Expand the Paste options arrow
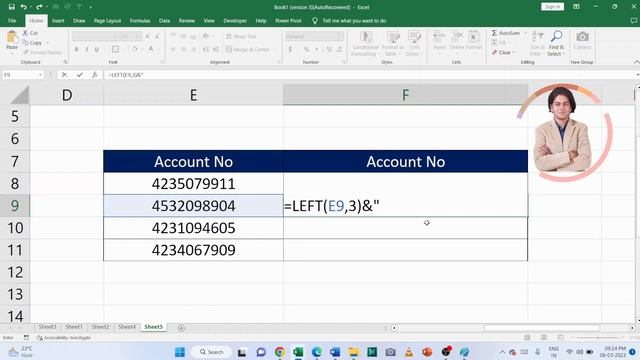This screenshot has width=640, height=360. coord(12,53)
